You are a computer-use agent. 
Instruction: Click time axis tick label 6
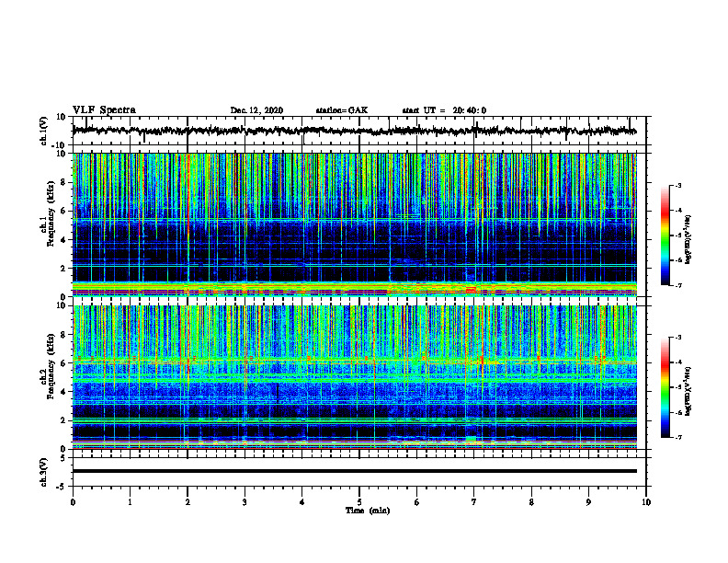[417, 502]
